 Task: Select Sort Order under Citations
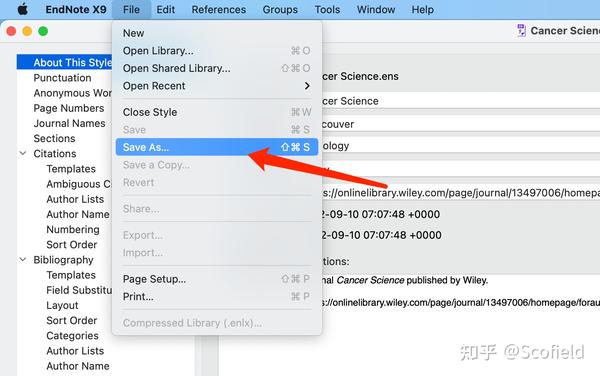(72, 244)
